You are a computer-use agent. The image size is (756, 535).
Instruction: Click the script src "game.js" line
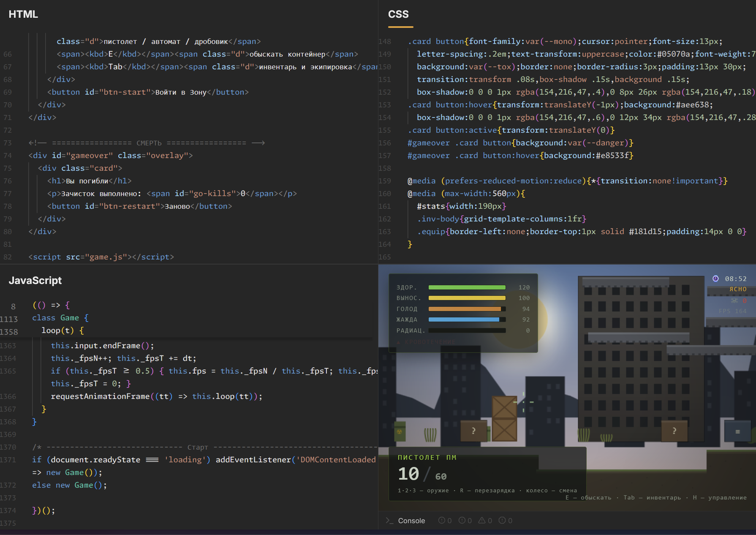point(101,257)
